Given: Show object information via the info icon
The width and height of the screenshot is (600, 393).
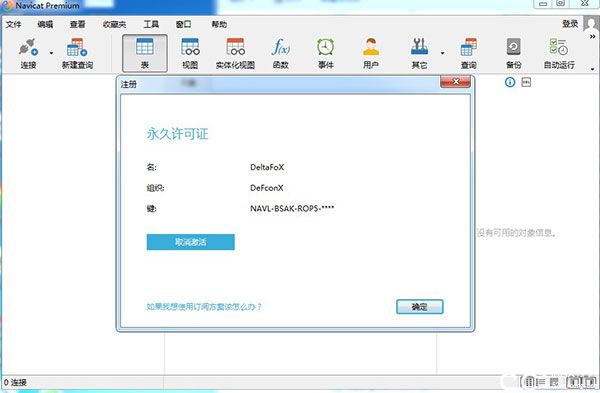Looking at the screenshot, I should pos(510,82).
